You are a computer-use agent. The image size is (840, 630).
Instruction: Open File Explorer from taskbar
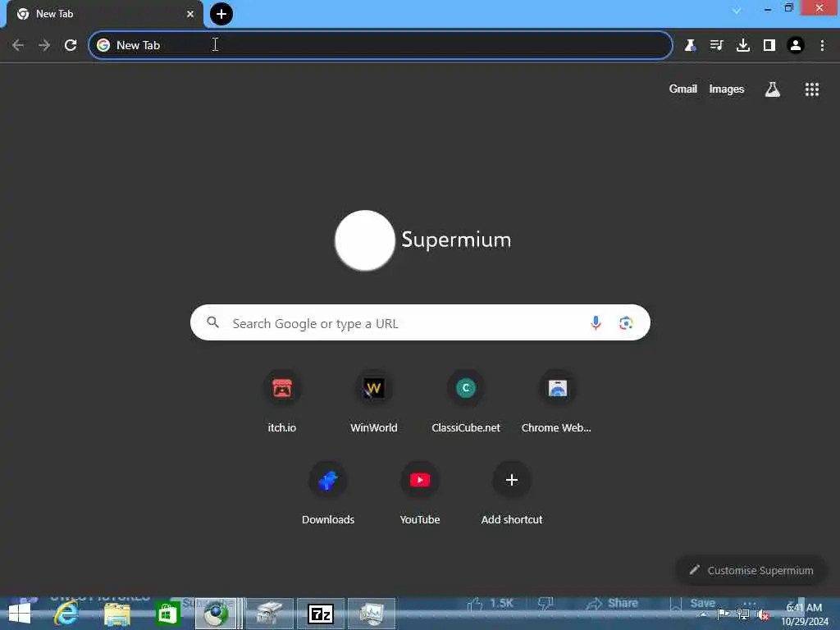tap(117, 614)
